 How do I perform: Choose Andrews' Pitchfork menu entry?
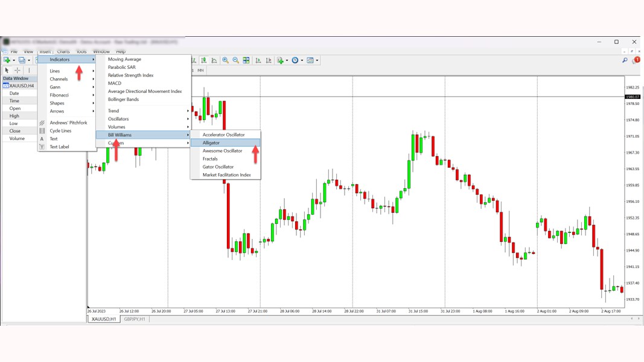coord(67,122)
